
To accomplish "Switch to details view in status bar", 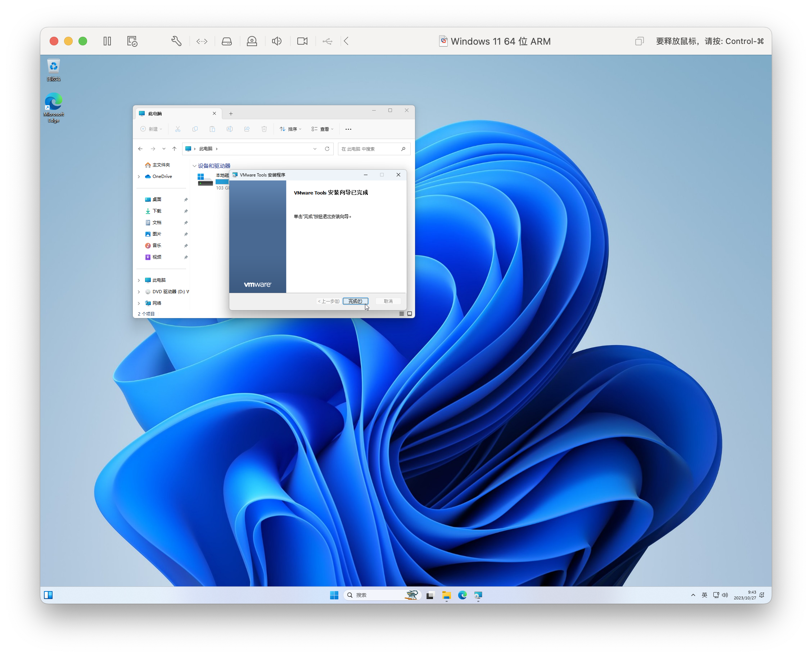I will point(401,314).
